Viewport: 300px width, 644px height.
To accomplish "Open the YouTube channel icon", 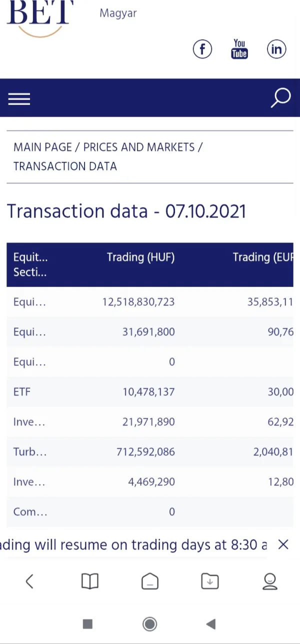I will coord(239,49).
